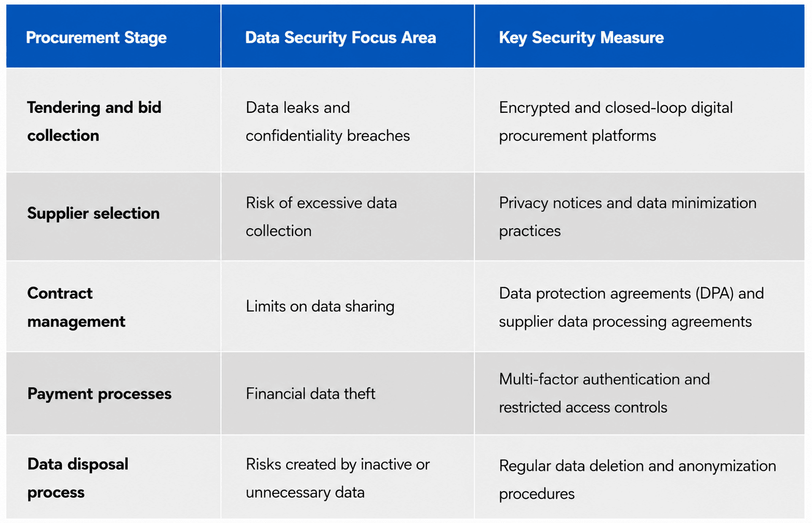Image resolution: width=812 pixels, height=523 pixels.
Task: Click the Procurement Stage column header
Action: click(x=97, y=38)
